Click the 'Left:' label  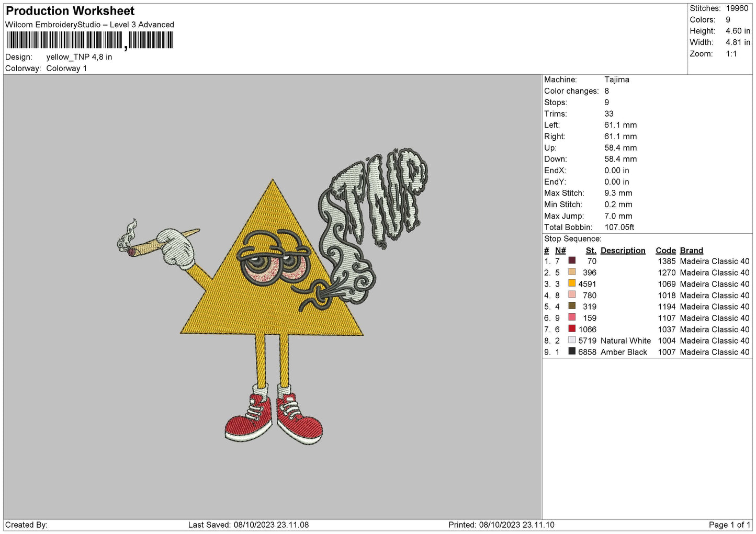552,125
